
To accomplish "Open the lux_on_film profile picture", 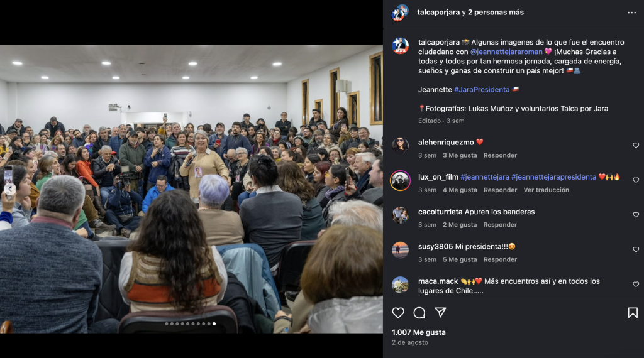I will 400,180.
